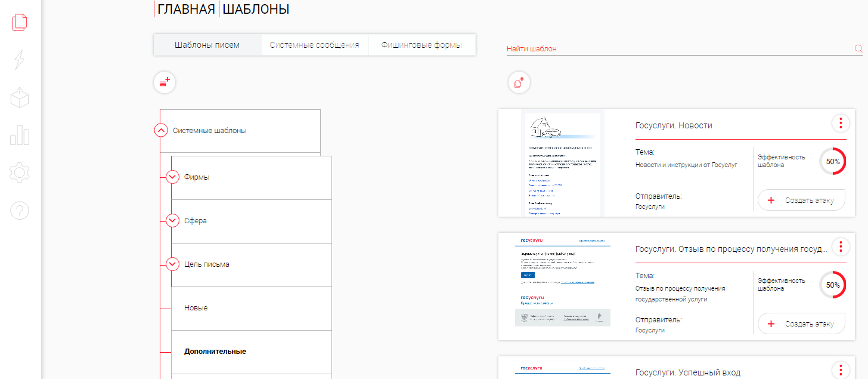
Task: Open three-dot menu for Госуслуги. Успешный вход
Action: tap(840, 370)
